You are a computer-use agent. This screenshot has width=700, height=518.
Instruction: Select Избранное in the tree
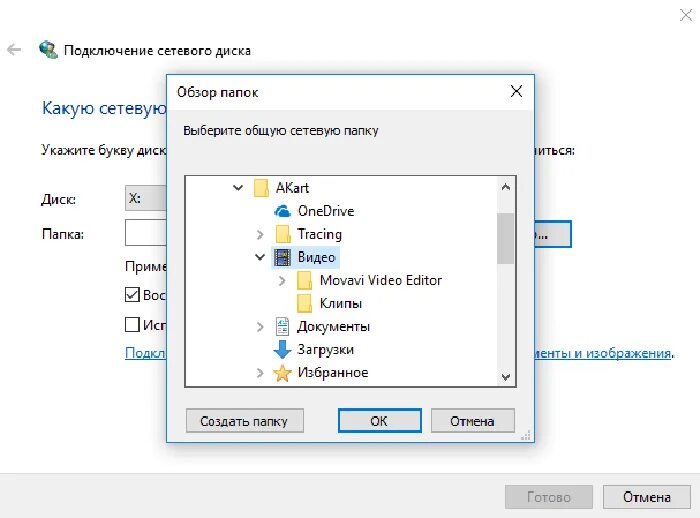point(333,373)
